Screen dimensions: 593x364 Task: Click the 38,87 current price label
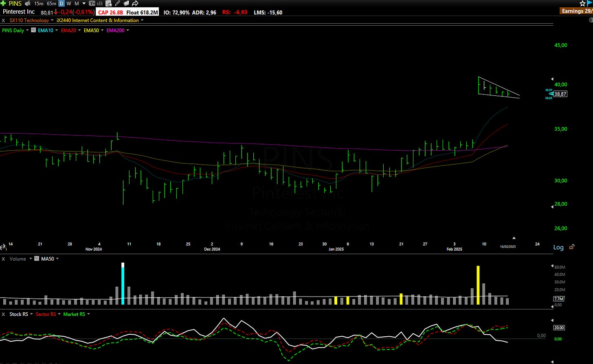pos(560,94)
